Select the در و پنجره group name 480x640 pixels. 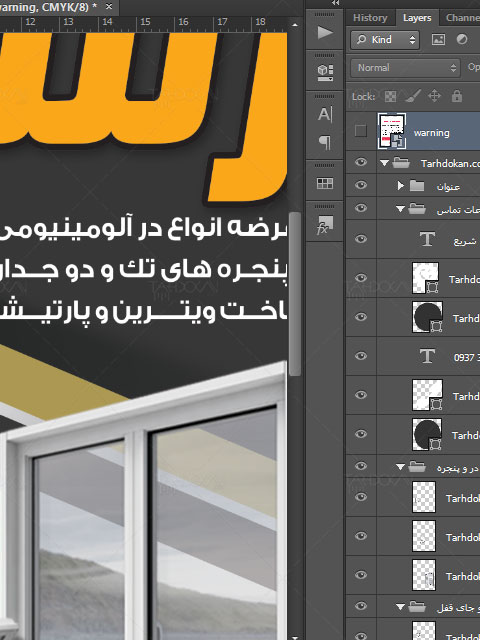click(x=457, y=468)
